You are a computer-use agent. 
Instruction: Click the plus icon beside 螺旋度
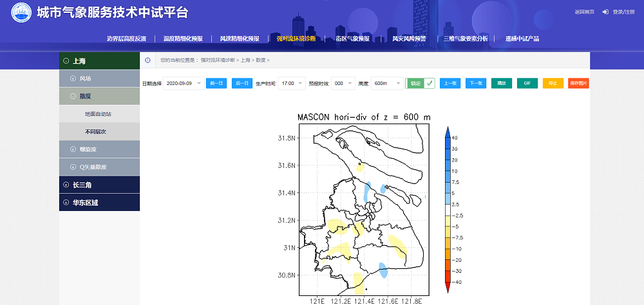point(73,149)
